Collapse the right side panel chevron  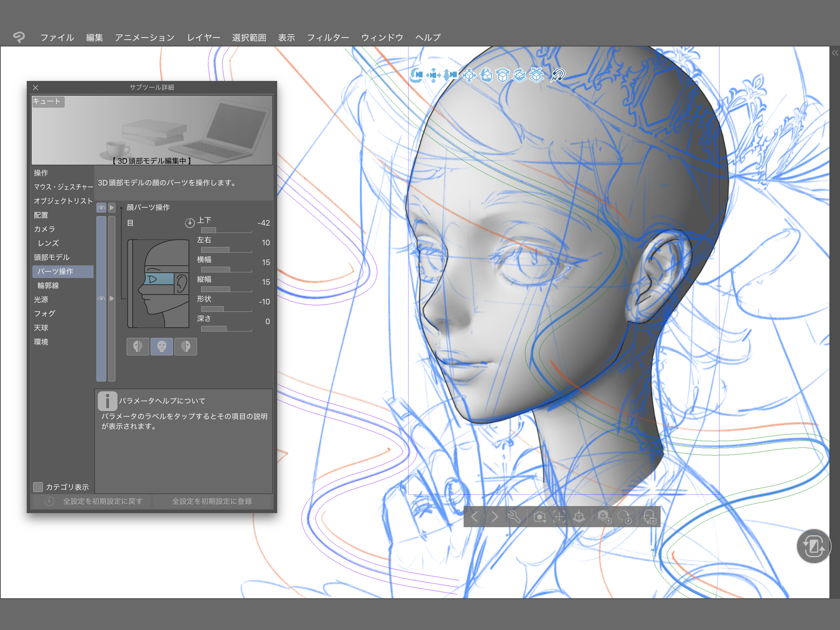(x=835, y=53)
